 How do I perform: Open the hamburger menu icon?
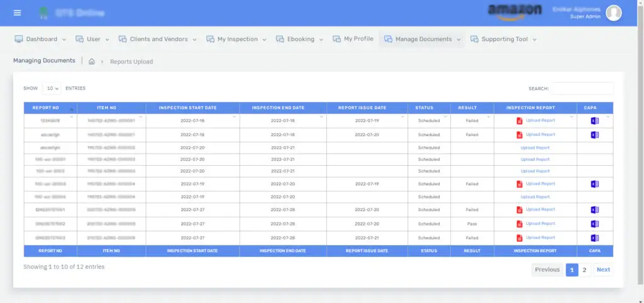point(17,13)
